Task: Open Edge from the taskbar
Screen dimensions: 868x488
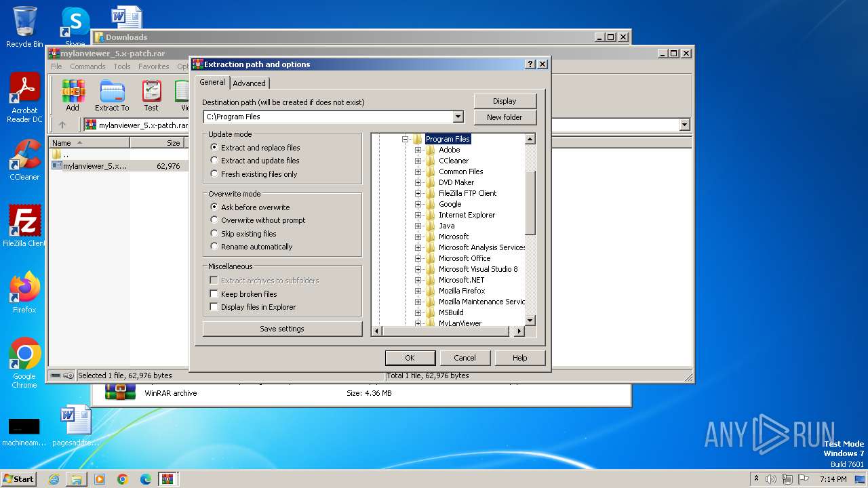Action: (146, 479)
